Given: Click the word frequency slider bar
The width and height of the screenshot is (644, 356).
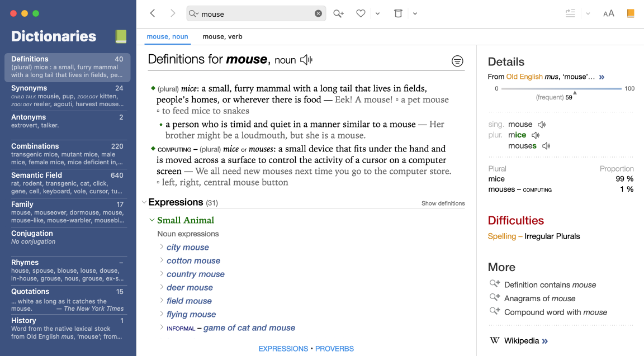Looking at the screenshot, I should pos(561,89).
